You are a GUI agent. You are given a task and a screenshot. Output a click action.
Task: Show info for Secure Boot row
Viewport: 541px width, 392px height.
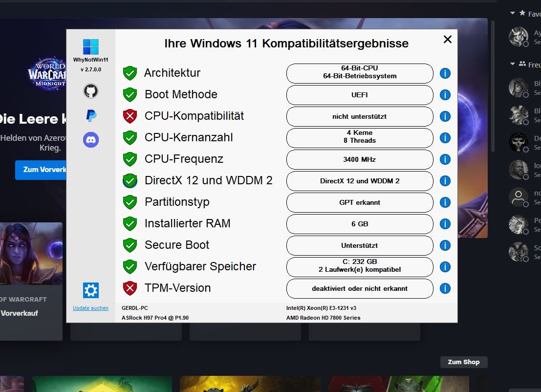(x=445, y=245)
